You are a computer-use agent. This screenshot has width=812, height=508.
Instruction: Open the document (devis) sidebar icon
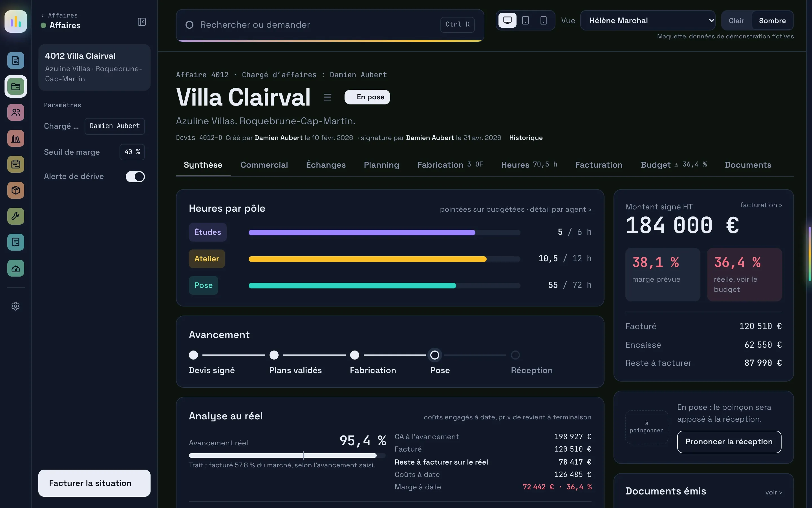[16, 60]
